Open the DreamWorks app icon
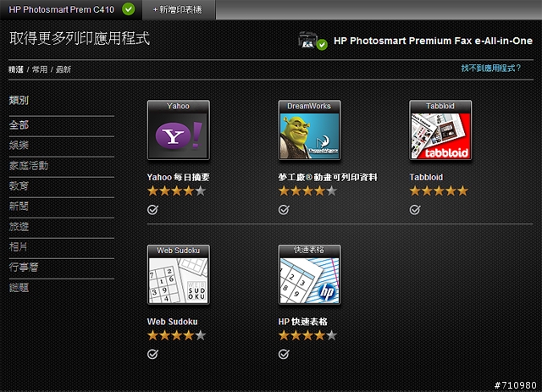 (x=309, y=130)
